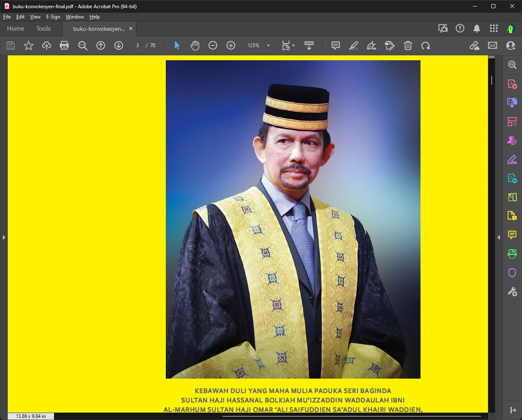Open the File menu
Screen dimensions: 522x420
click(x=7, y=17)
